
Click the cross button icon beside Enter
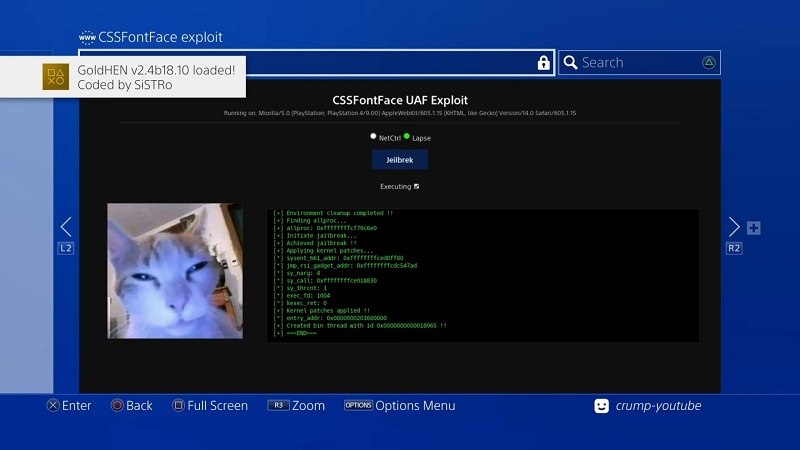tap(53, 406)
